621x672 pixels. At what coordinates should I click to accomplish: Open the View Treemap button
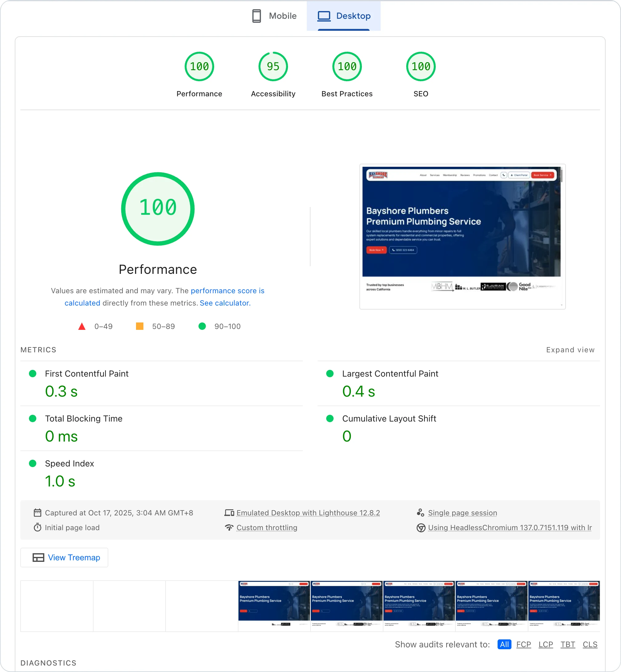pos(64,558)
